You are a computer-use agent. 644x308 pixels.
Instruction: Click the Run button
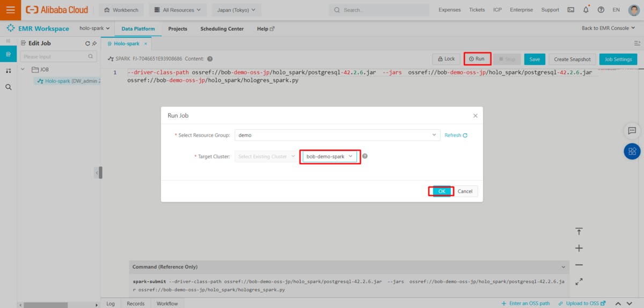[477, 59]
